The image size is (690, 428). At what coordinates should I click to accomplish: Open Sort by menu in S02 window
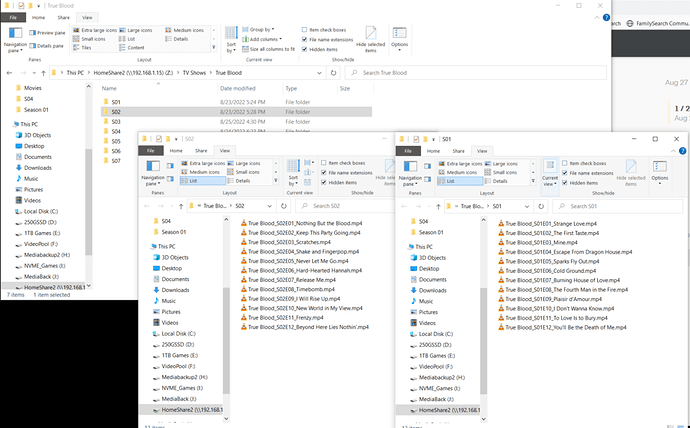pos(293,173)
